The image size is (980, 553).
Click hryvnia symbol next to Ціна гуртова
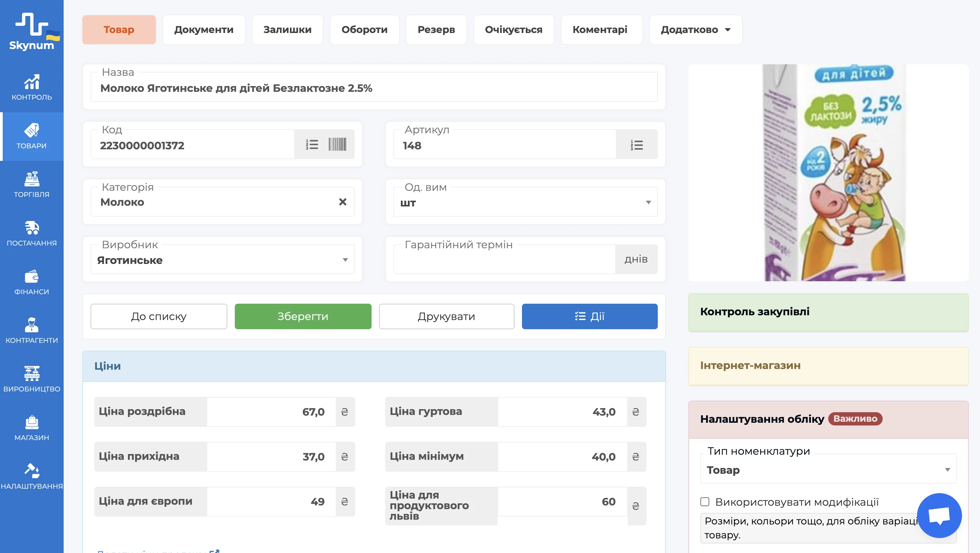click(x=636, y=412)
